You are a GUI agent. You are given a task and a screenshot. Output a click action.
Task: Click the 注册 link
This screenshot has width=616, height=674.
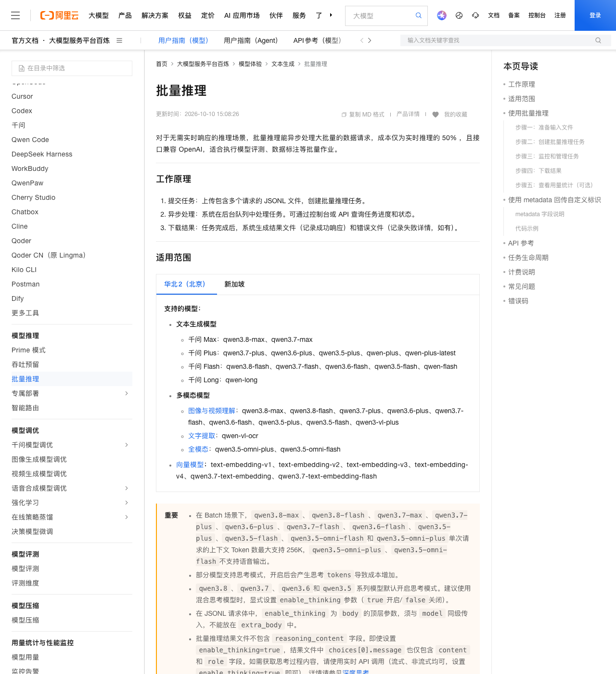pyautogui.click(x=560, y=15)
